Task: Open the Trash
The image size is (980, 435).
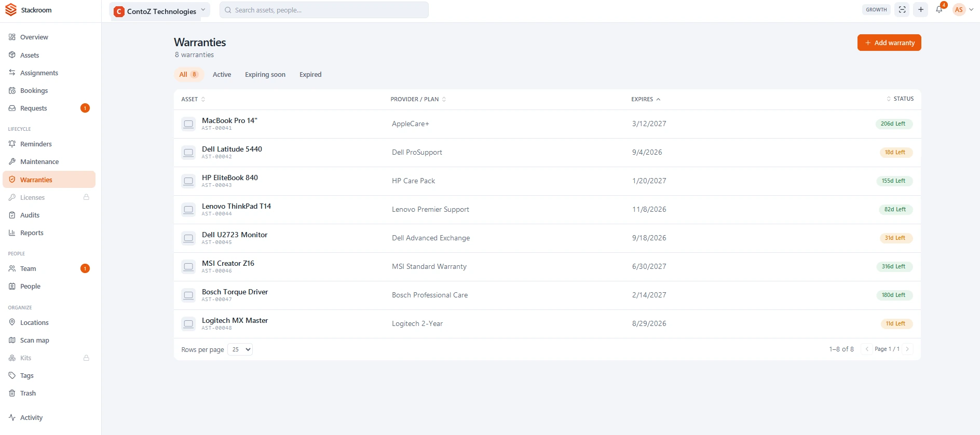Action: [x=49, y=393]
